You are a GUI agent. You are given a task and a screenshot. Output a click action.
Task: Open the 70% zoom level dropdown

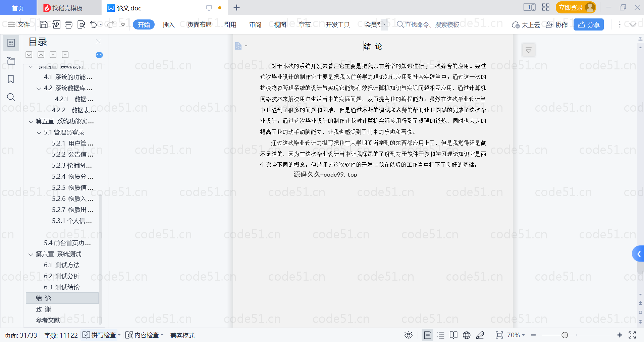click(516, 335)
